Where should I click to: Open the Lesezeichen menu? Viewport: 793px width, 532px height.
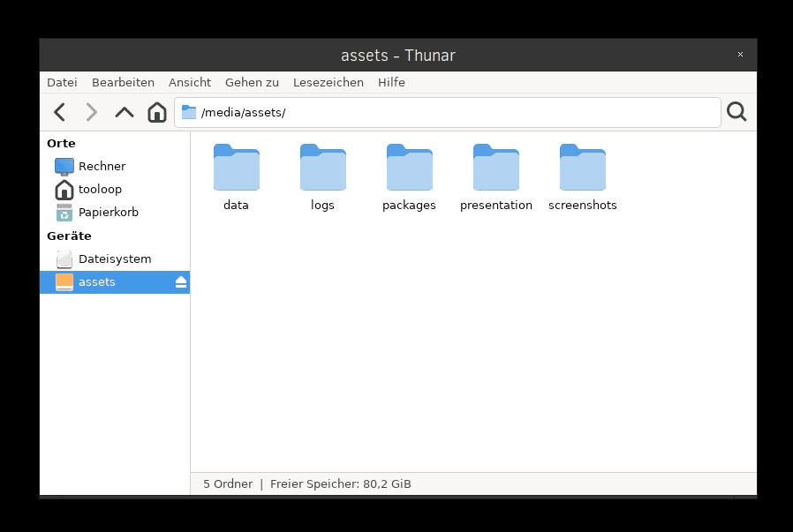(329, 82)
